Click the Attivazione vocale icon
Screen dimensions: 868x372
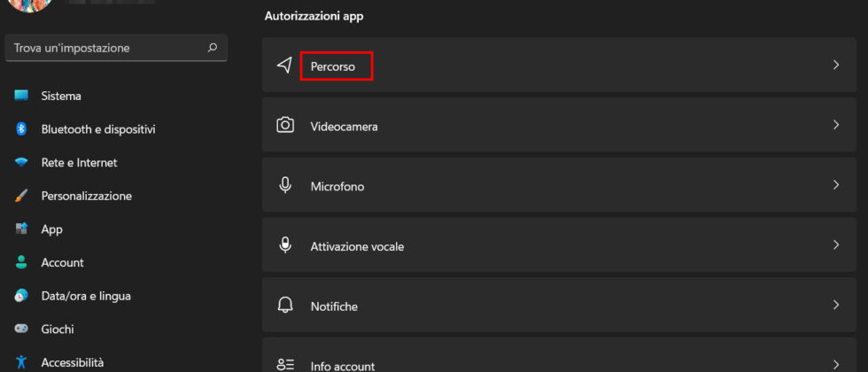click(x=285, y=245)
